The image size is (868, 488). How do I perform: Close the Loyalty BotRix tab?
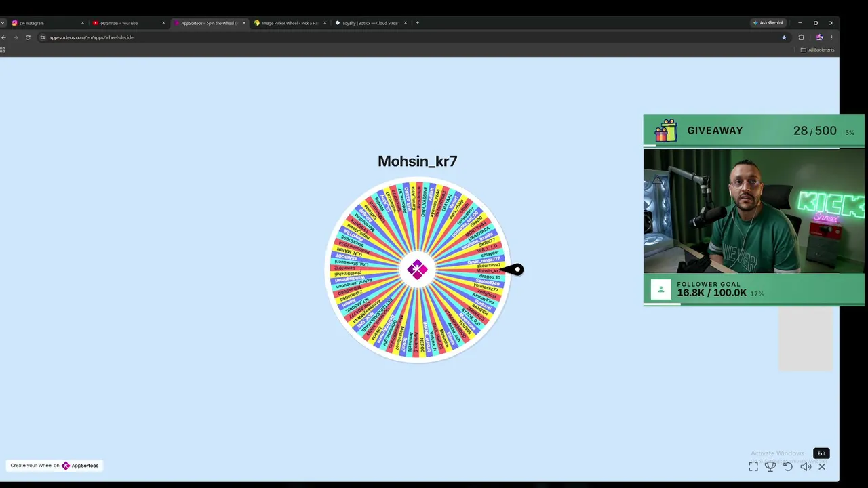click(x=406, y=23)
